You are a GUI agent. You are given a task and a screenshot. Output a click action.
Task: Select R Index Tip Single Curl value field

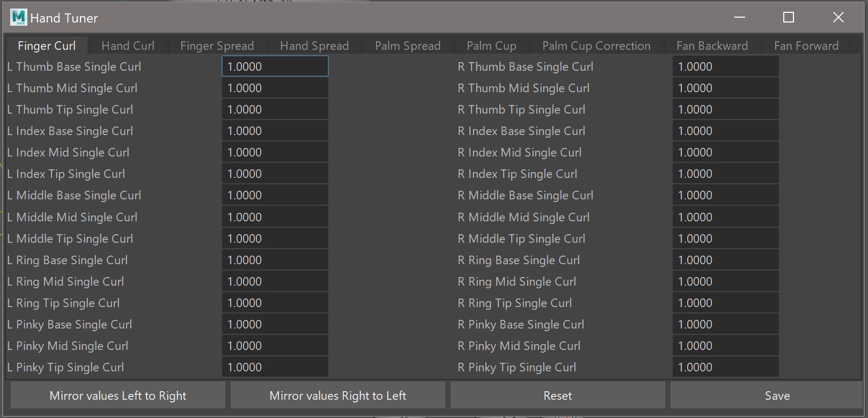tap(726, 174)
